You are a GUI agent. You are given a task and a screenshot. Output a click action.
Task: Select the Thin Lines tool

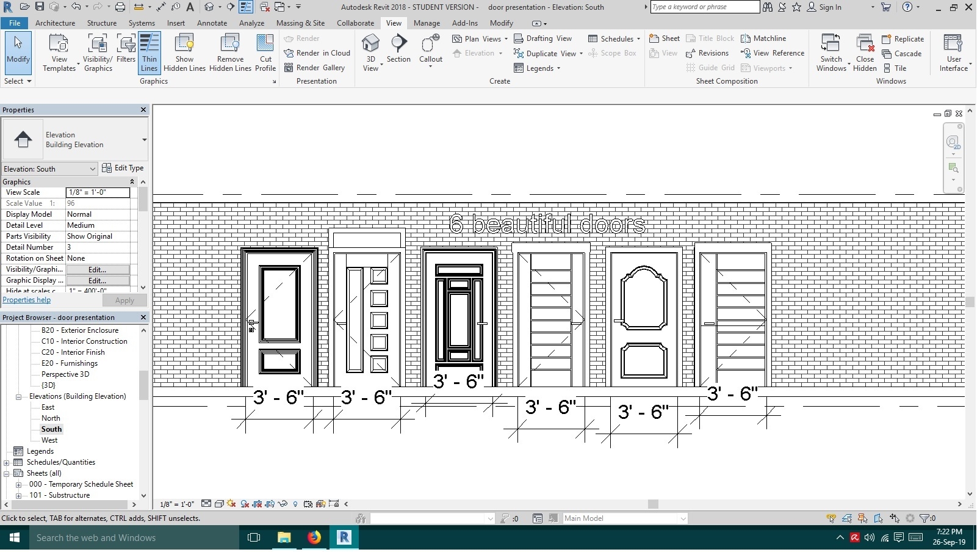150,53
